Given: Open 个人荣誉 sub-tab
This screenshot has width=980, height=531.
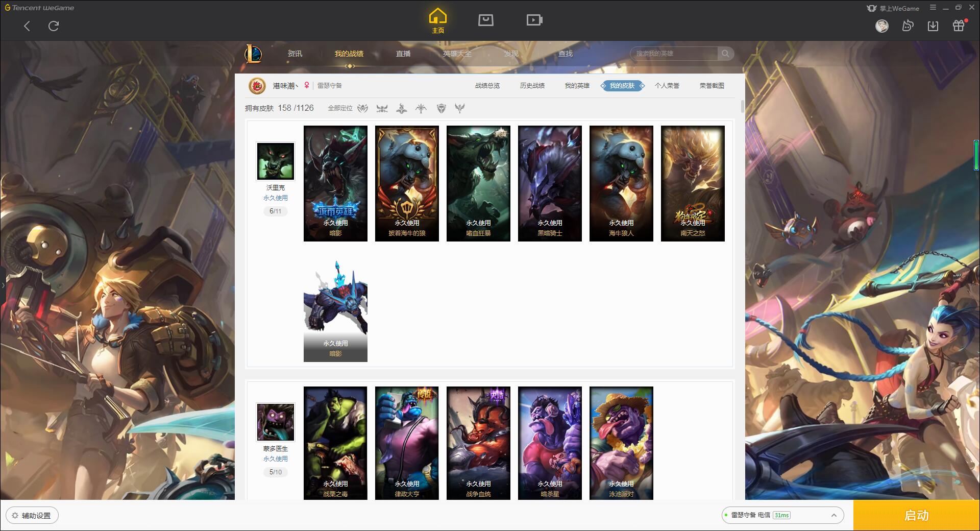Looking at the screenshot, I should 667,86.
